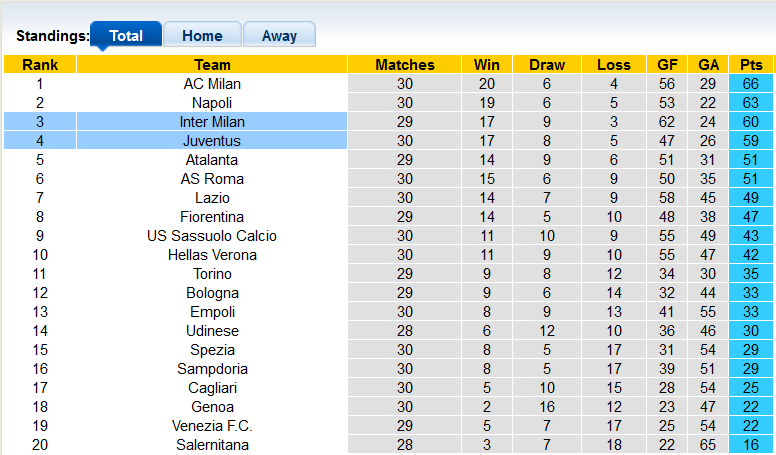The width and height of the screenshot is (776, 455).
Task: Select the highlighted Inter Milan row
Action: tap(212, 122)
